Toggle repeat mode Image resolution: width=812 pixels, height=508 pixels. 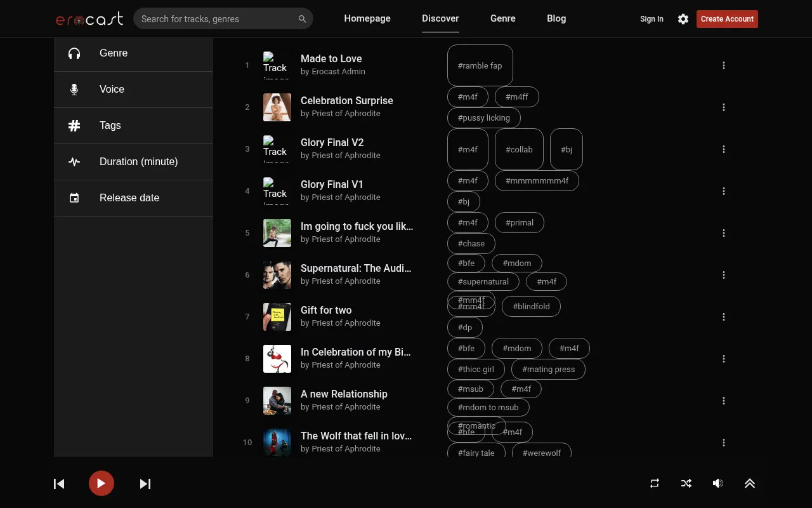[x=655, y=483]
